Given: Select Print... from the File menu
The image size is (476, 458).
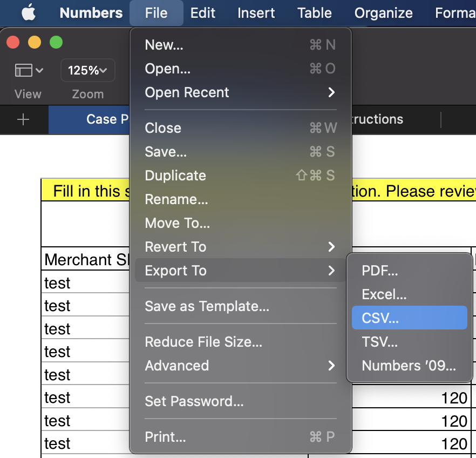Looking at the screenshot, I should (241, 437).
